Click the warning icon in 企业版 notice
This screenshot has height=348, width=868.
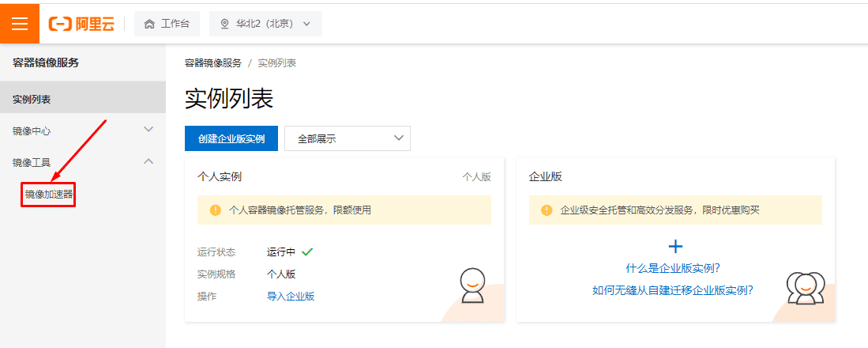click(x=547, y=210)
